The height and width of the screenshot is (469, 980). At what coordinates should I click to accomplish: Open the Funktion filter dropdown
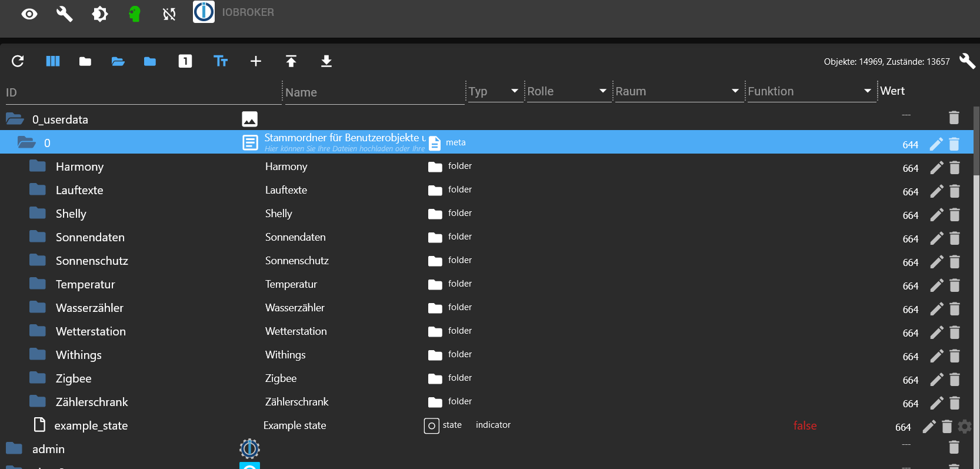pyautogui.click(x=811, y=91)
